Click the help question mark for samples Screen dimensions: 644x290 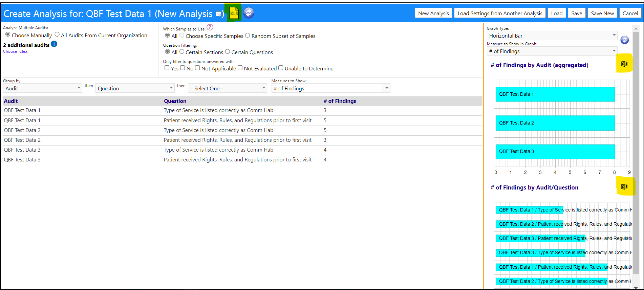click(210, 27)
